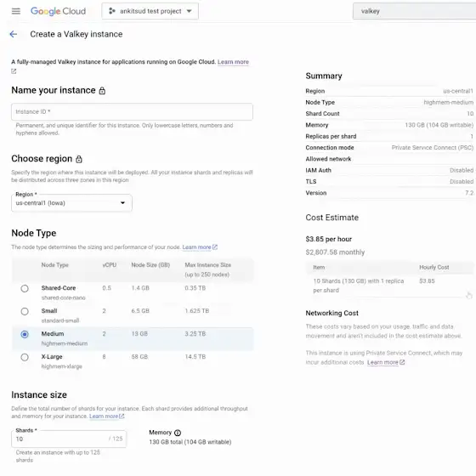Select the Medium highmem-medium radio button

[25, 334]
